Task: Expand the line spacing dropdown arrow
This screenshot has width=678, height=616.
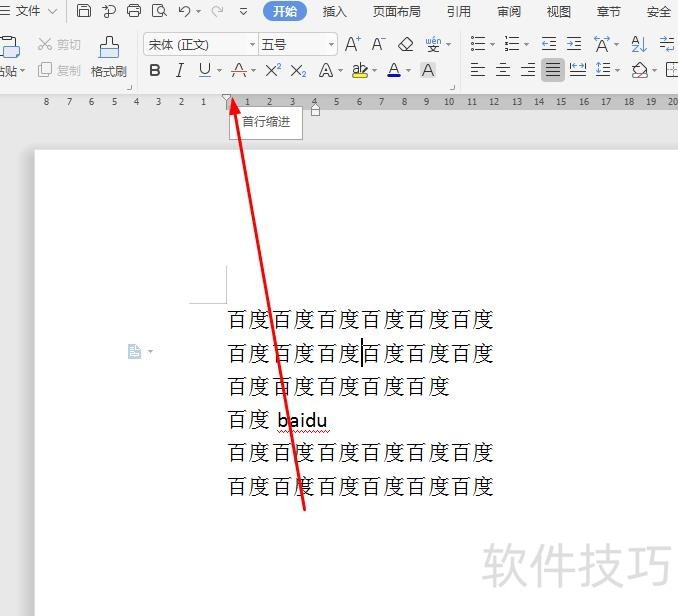Action: point(617,70)
